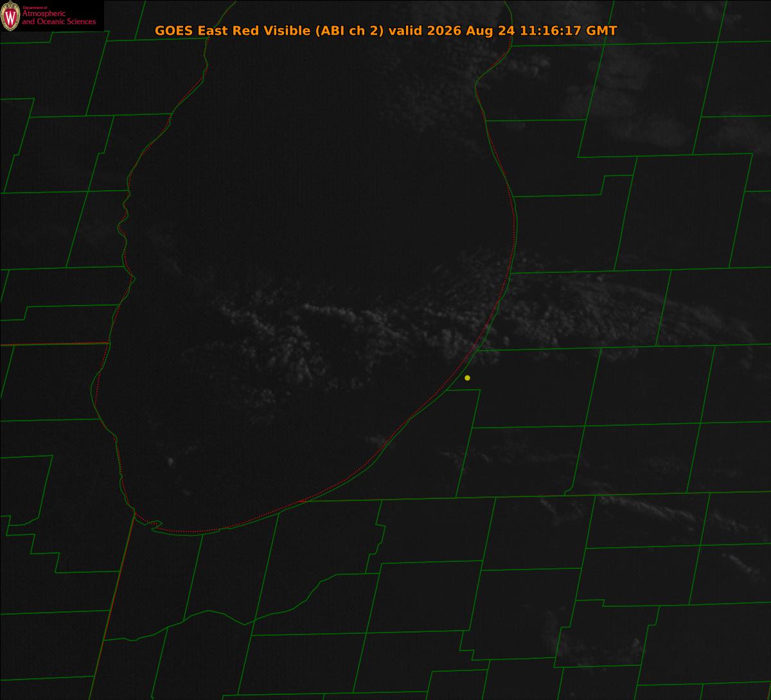Click the Atmospheric and Oceanic Sciences text
Image resolution: width=771 pixels, height=700 pixels.
(58, 17)
